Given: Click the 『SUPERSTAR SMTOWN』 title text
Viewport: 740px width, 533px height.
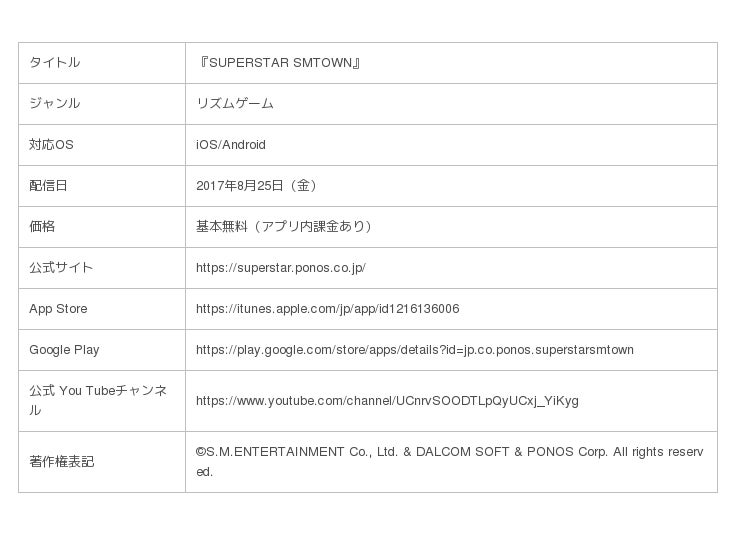Looking at the screenshot, I should coord(278,63).
